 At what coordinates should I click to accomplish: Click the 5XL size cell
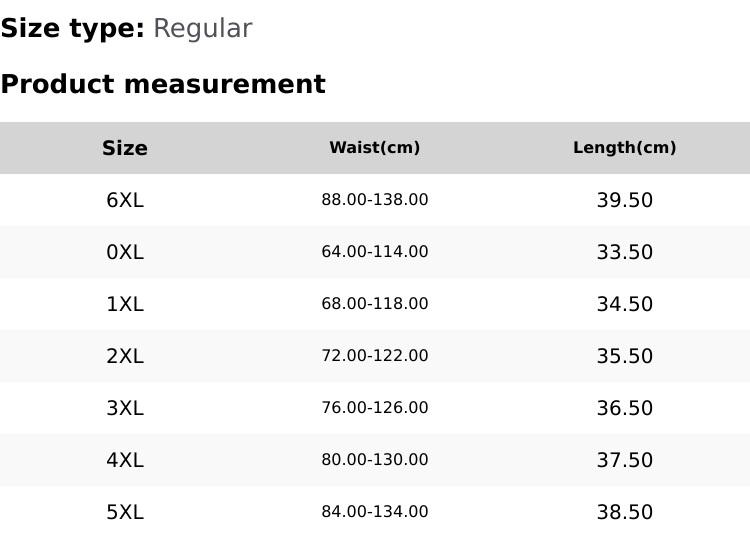[125, 512]
